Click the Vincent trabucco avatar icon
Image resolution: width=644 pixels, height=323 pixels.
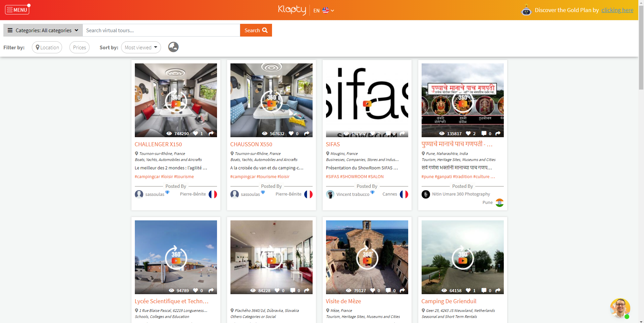tap(330, 194)
